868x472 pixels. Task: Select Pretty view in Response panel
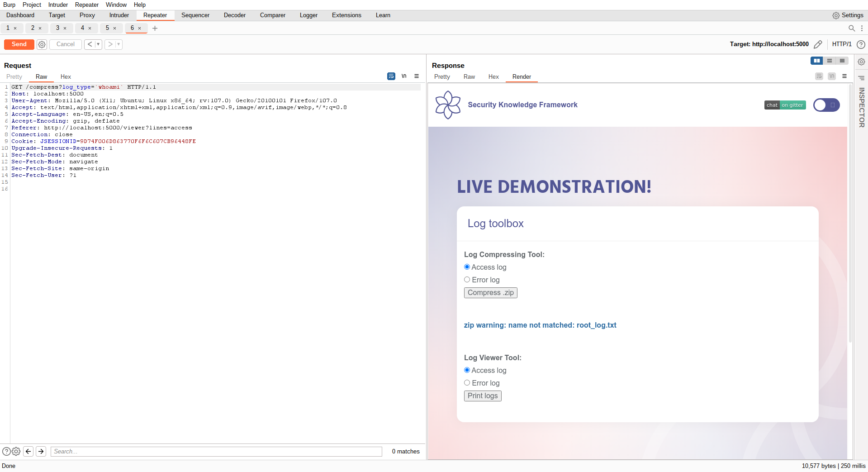pyautogui.click(x=442, y=77)
